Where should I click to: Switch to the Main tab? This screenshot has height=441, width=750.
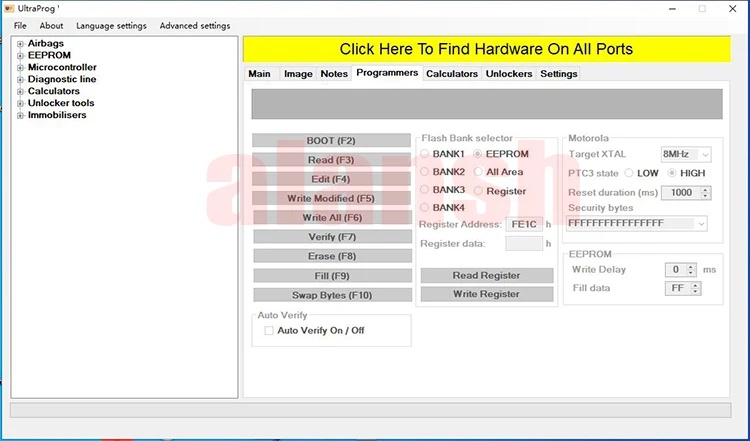[260, 74]
